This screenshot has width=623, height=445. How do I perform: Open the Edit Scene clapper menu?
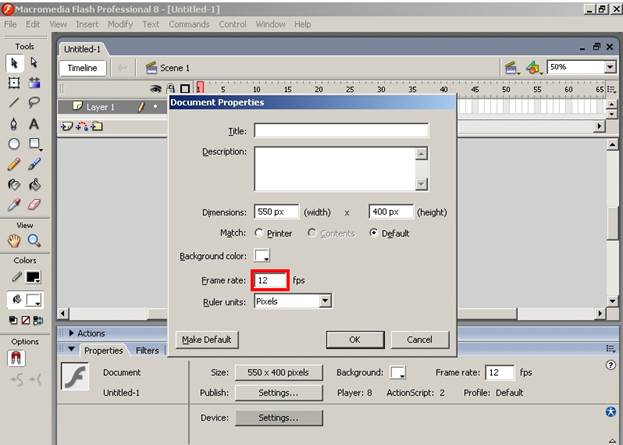coord(511,68)
